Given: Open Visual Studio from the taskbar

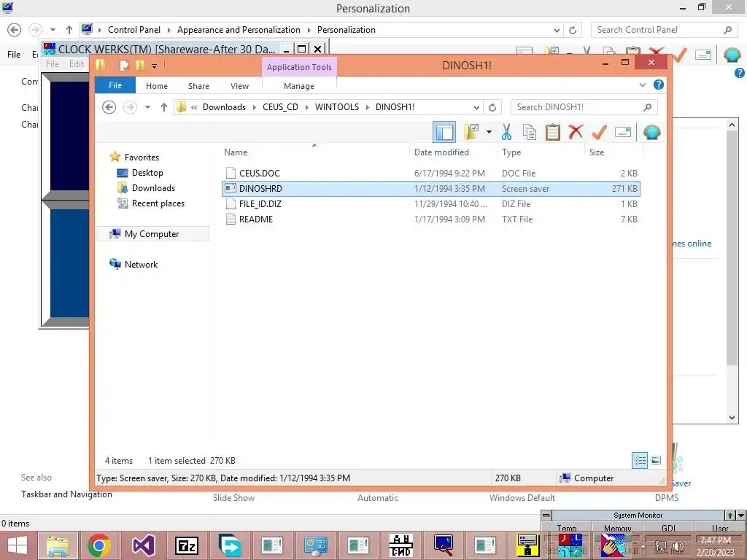Looking at the screenshot, I should click(x=143, y=545).
